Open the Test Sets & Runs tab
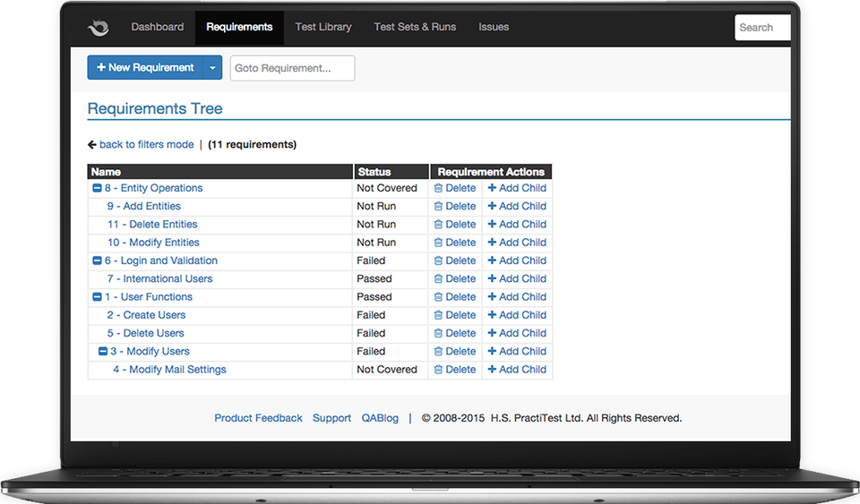 (415, 27)
